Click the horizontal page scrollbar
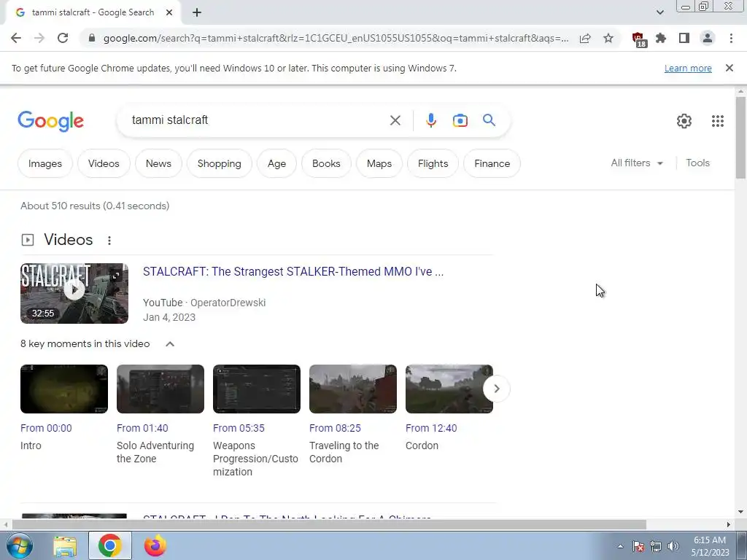747x560 pixels. [x=329, y=524]
